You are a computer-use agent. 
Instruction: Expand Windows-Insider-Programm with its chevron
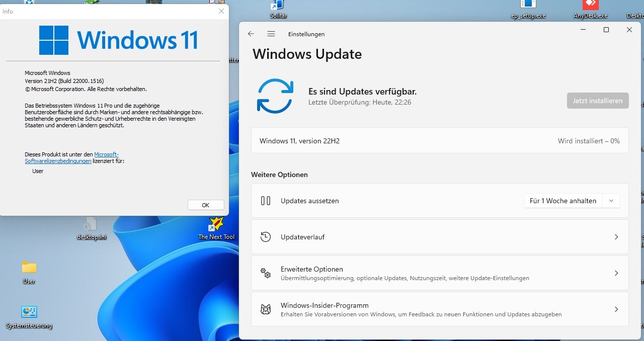(616, 309)
